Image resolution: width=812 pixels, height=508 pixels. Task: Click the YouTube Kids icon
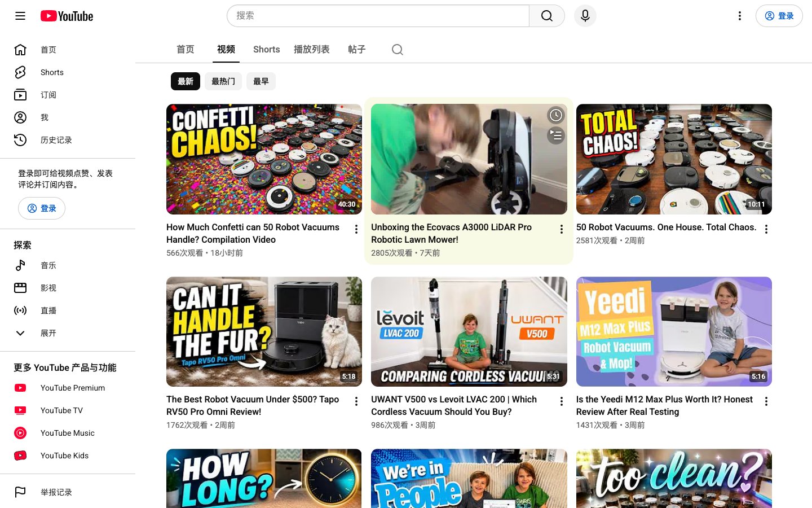pos(20,456)
